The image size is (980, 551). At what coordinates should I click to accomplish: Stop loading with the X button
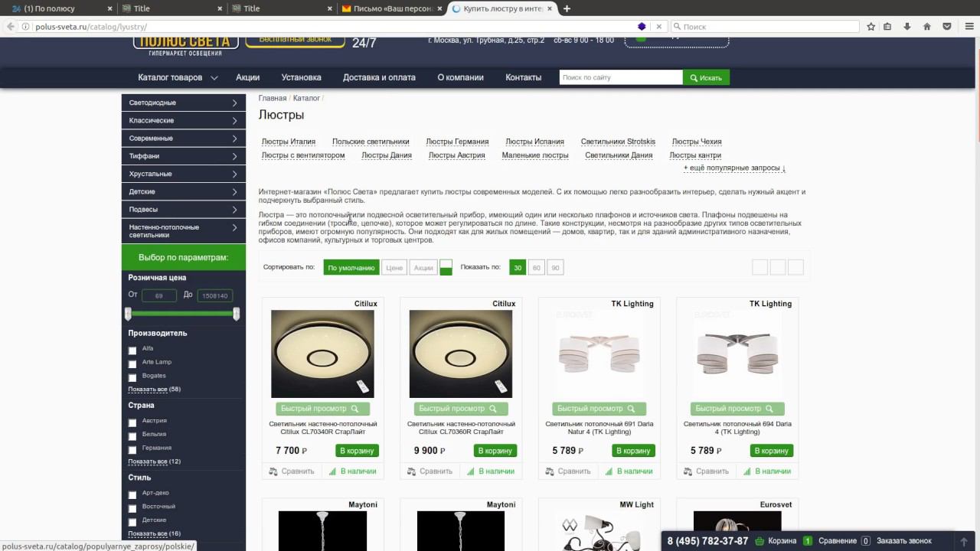(658, 26)
